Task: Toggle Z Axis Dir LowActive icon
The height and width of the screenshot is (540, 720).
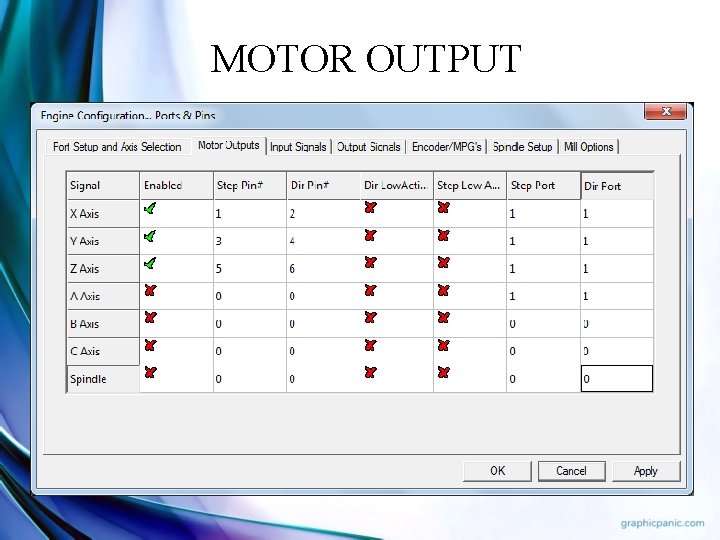Action: pos(371,263)
